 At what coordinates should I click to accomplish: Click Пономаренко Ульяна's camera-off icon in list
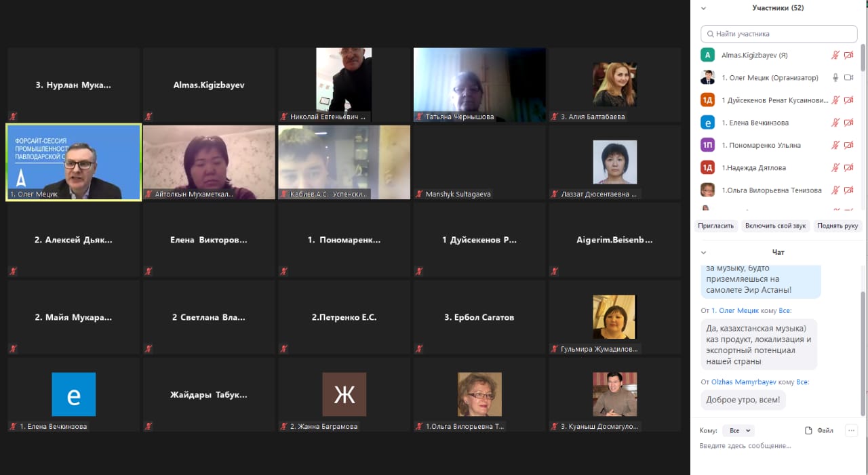click(x=848, y=145)
